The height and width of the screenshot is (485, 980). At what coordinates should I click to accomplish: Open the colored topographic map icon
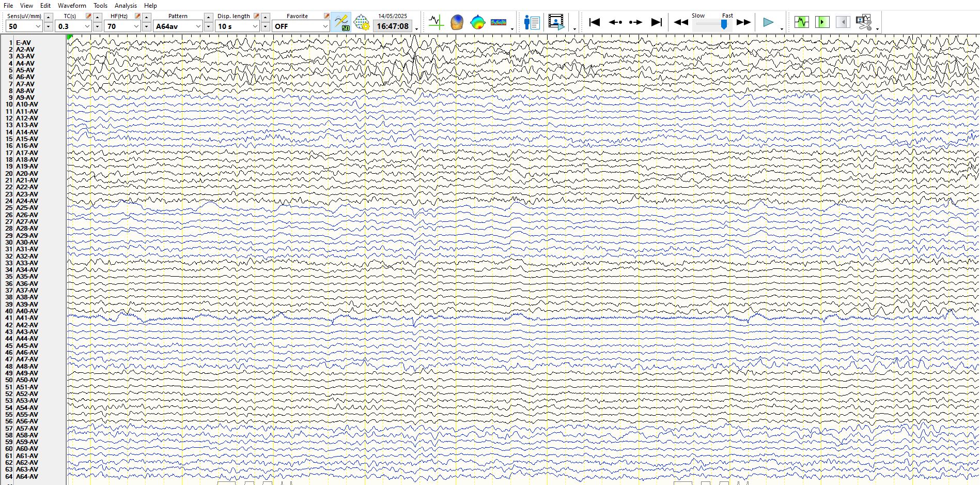tap(478, 22)
